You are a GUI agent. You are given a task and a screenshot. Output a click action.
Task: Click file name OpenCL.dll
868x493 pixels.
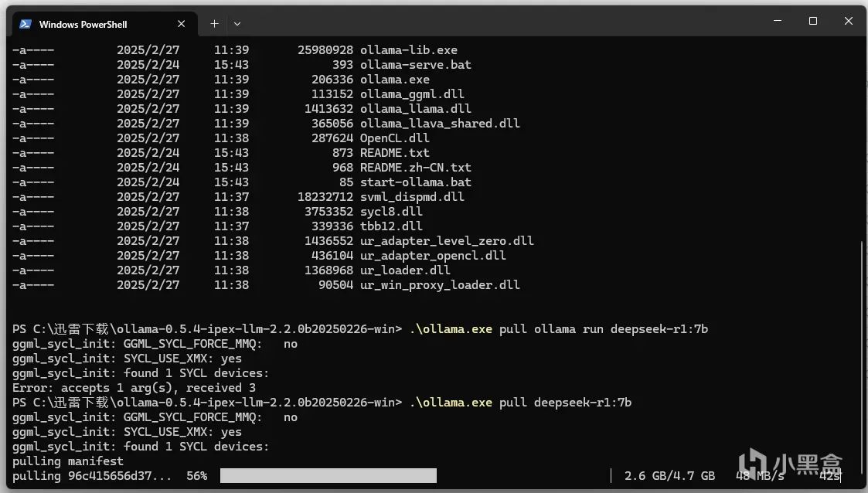pos(395,138)
